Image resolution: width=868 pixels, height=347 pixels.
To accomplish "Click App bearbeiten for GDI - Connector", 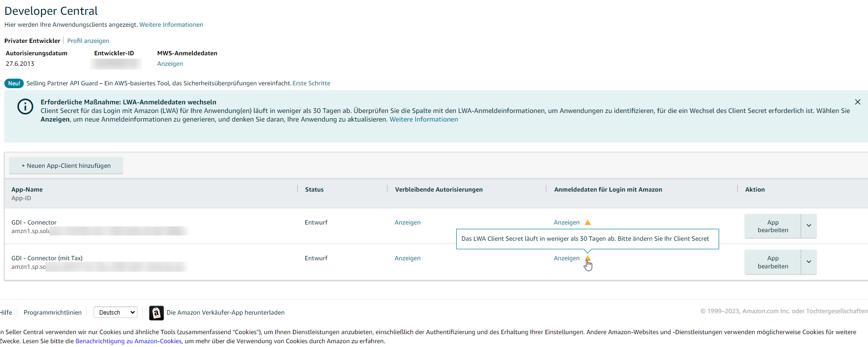I will coord(772,226).
